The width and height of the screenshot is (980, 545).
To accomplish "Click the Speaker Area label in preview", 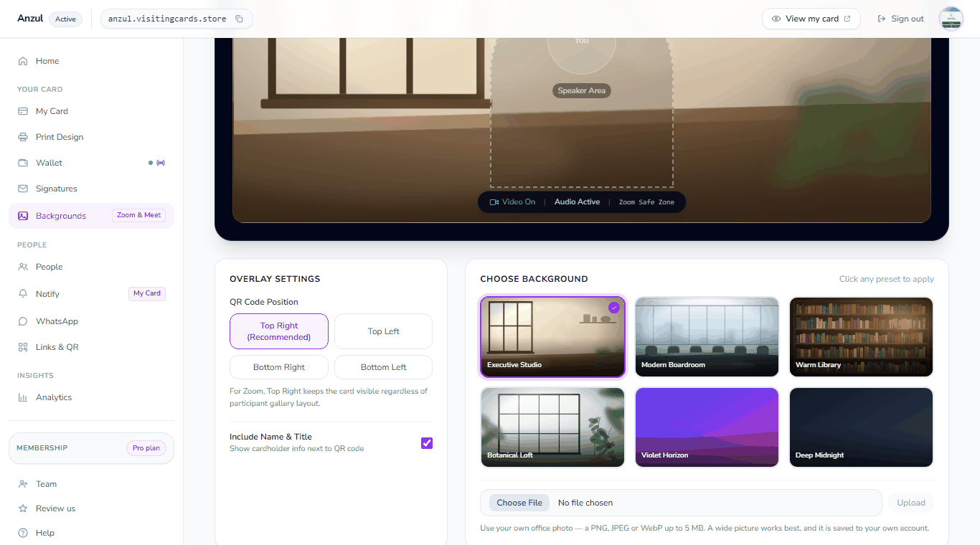I will pos(582,91).
